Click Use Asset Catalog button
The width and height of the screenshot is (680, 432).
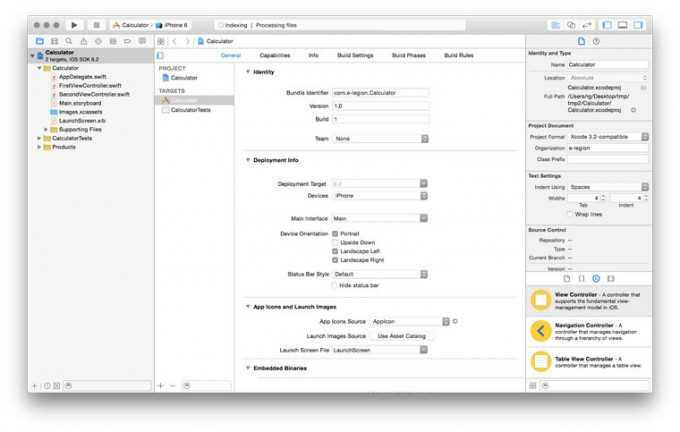point(402,336)
